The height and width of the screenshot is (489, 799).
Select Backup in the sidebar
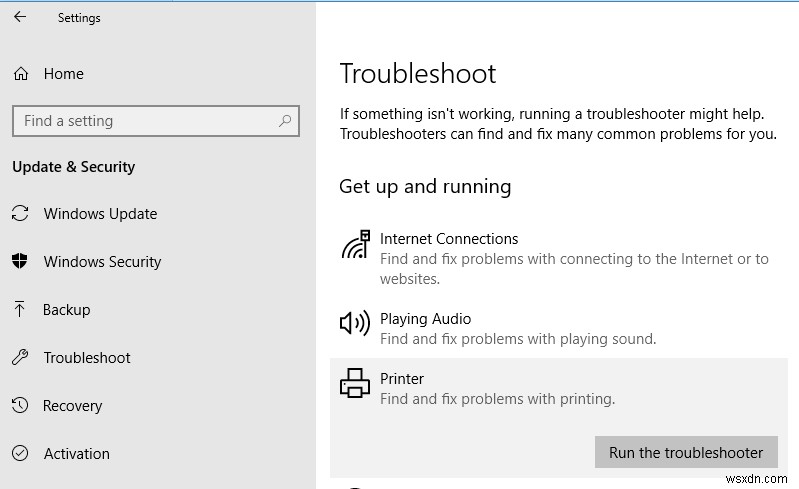pos(67,309)
